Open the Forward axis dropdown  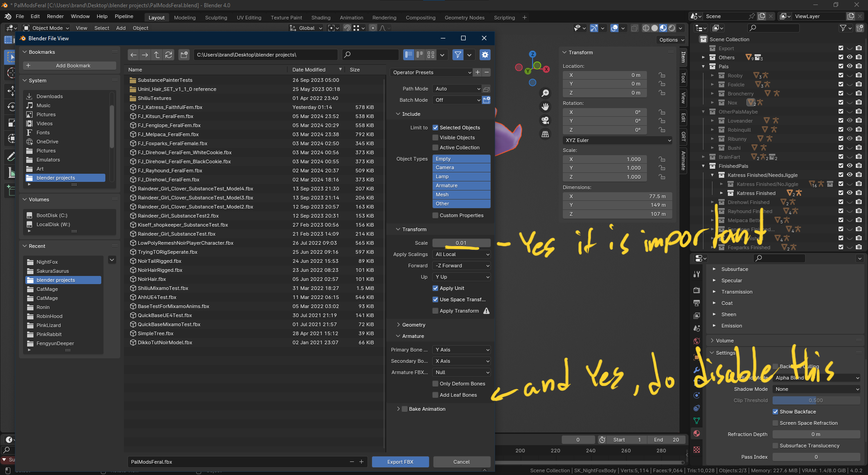point(462,266)
